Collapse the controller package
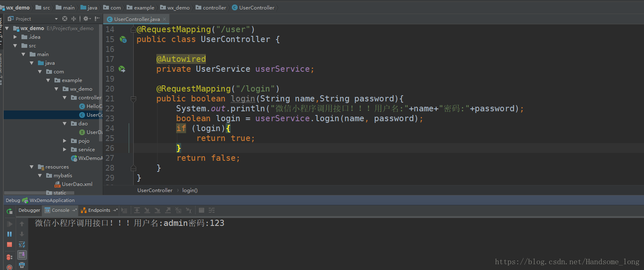Image resolution: width=644 pixels, height=270 pixels. (x=65, y=98)
